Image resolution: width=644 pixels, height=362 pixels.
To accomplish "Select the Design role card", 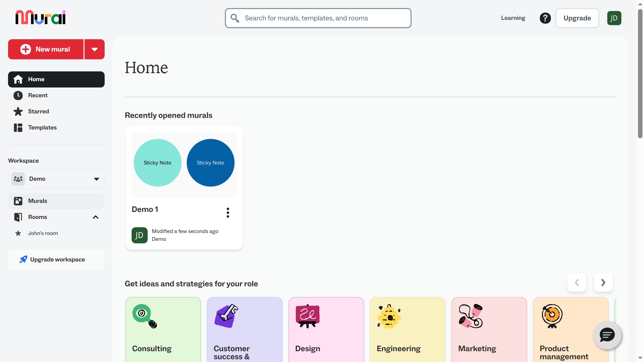I will [326, 330].
